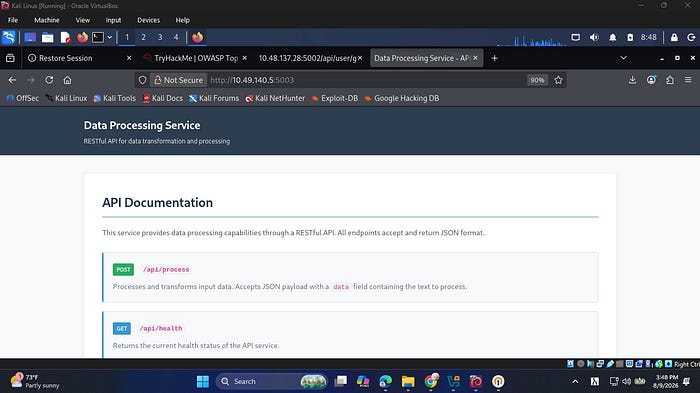Open the Windows Start menu

click(x=203, y=381)
